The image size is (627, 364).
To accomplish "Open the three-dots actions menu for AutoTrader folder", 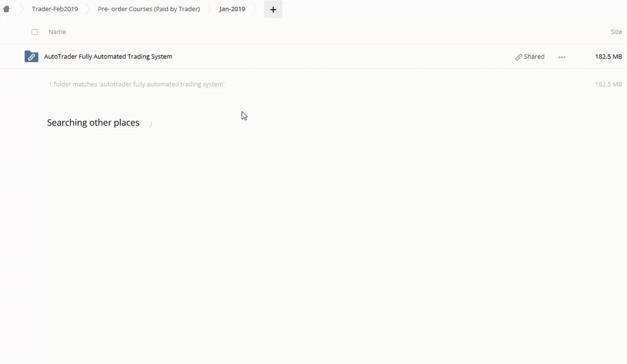I will tap(562, 57).
